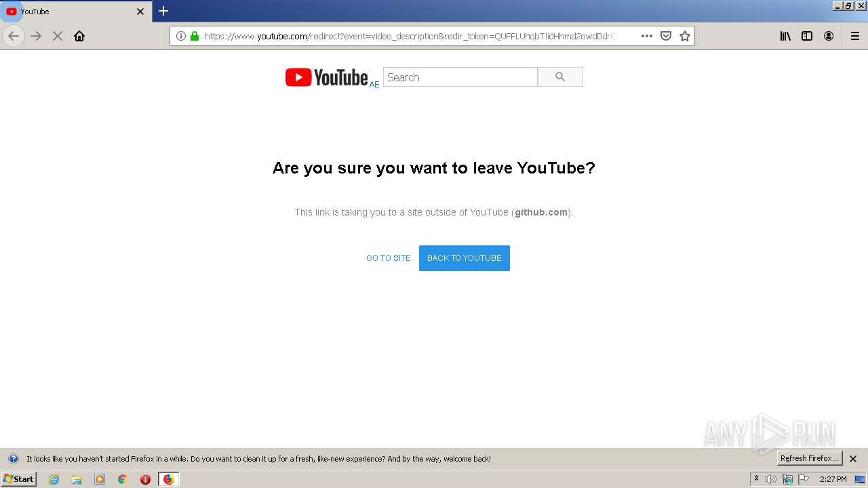
Task: Open page actions three-dot menu
Action: [647, 36]
